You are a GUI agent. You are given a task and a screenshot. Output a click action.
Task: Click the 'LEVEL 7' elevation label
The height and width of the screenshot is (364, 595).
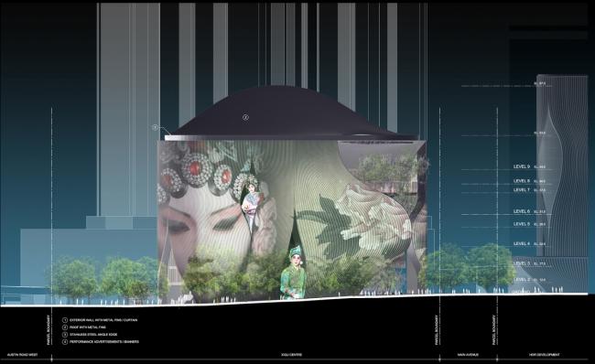coord(522,189)
